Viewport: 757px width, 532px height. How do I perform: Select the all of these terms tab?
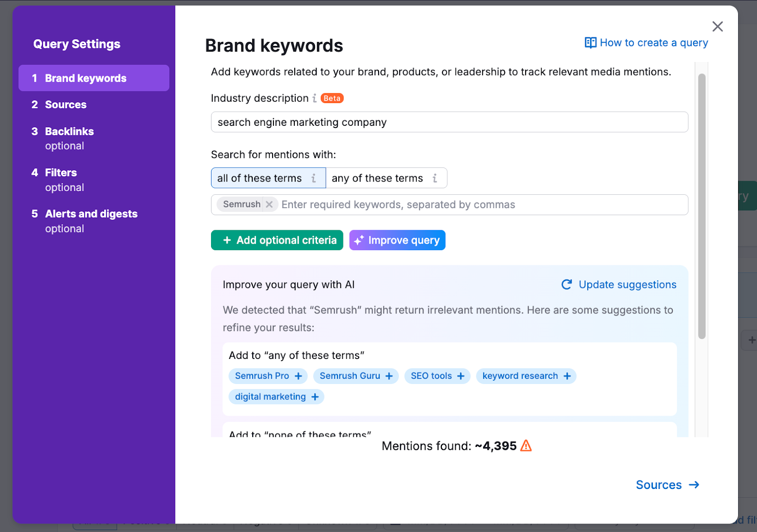click(x=268, y=178)
